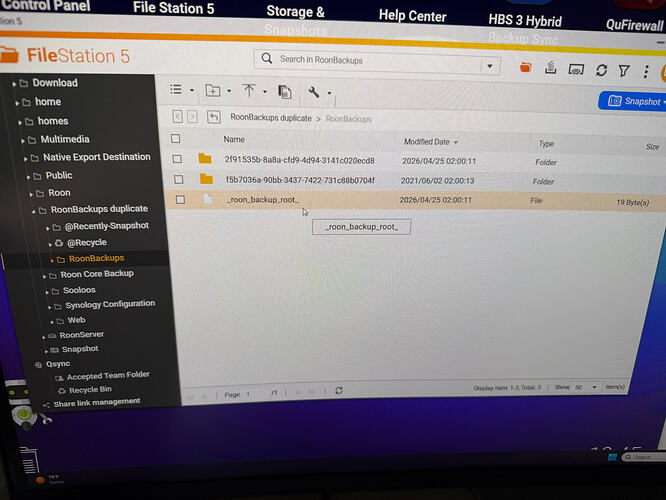Click the Snapshot button
Viewport: 666px width, 500px height.
coord(634,101)
